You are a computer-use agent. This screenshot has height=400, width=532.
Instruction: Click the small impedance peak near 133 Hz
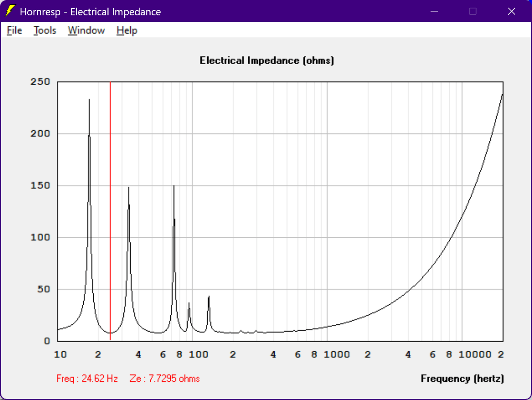click(209, 297)
